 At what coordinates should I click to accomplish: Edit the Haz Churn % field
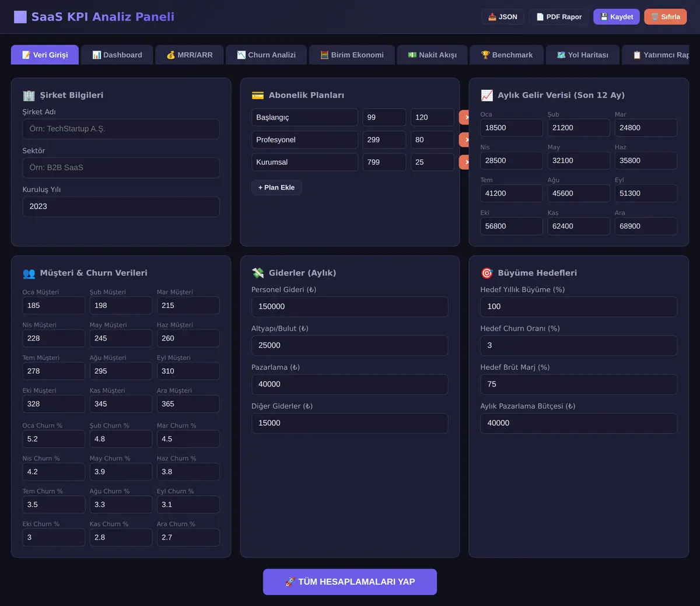pyautogui.click(x=188, y=472)
